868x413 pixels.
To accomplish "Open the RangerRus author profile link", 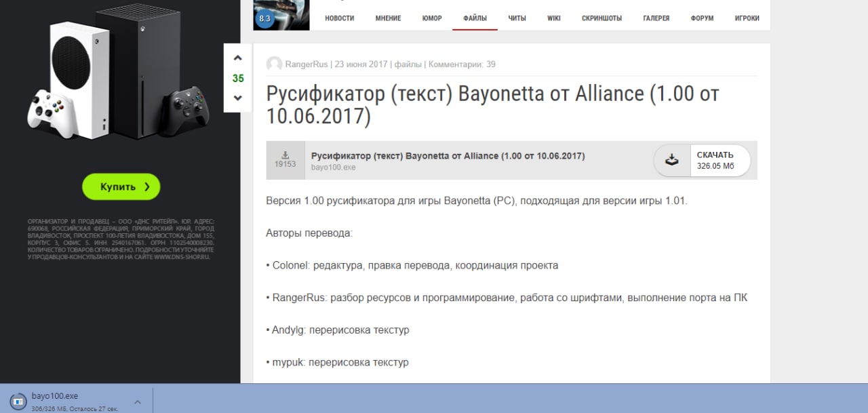I will tap(307, 64).
